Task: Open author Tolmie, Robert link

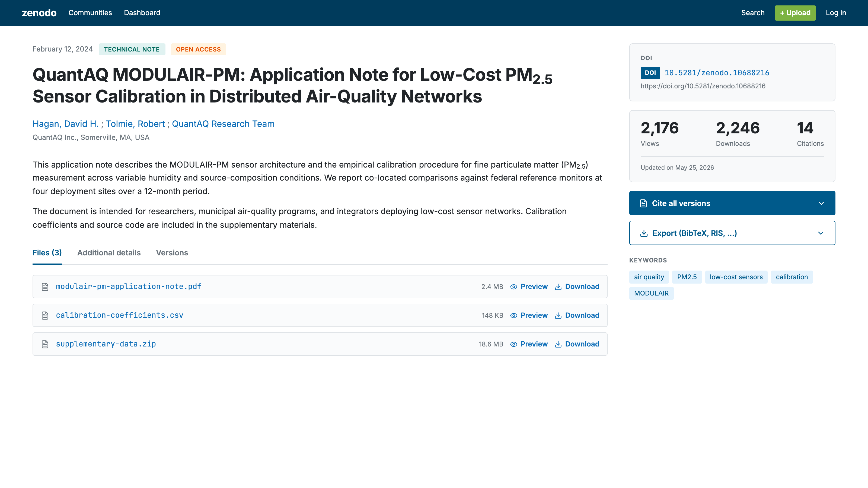Action: [x=135, y=124]
